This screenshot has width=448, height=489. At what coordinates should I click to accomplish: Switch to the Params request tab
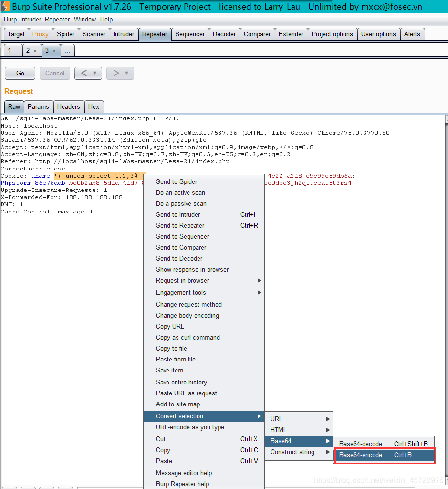click(x=38, y=106)
